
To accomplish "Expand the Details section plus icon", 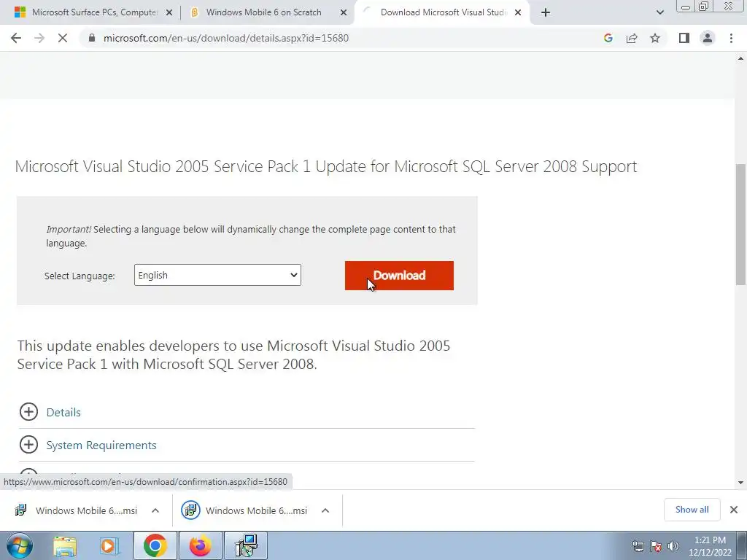I will [28, 412].
